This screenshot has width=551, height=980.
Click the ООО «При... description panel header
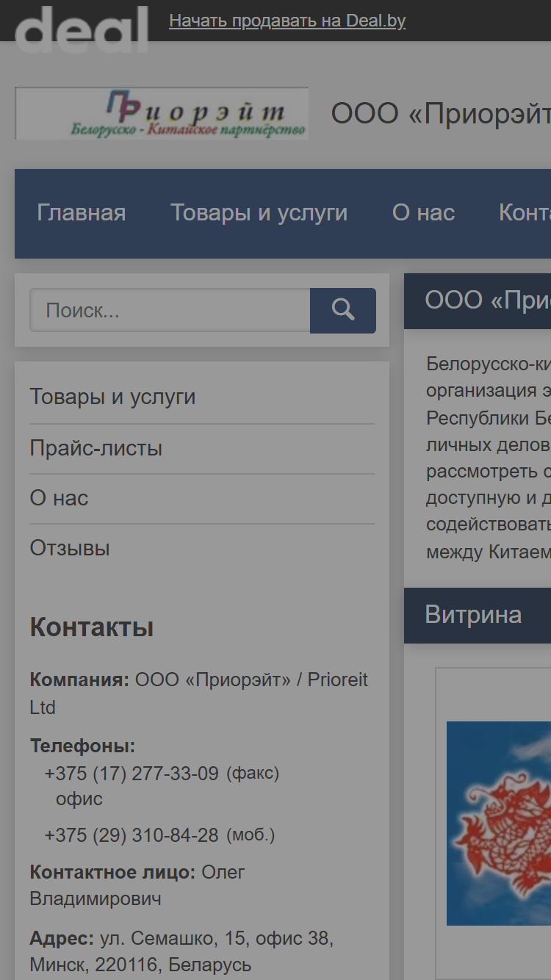pyautogui.click(x=478, y=301)
